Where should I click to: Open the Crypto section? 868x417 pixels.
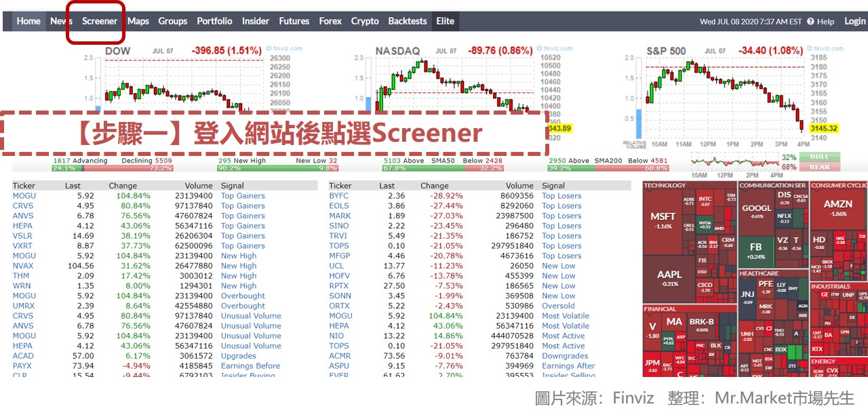pyautogui.click(x=365, y=21)
